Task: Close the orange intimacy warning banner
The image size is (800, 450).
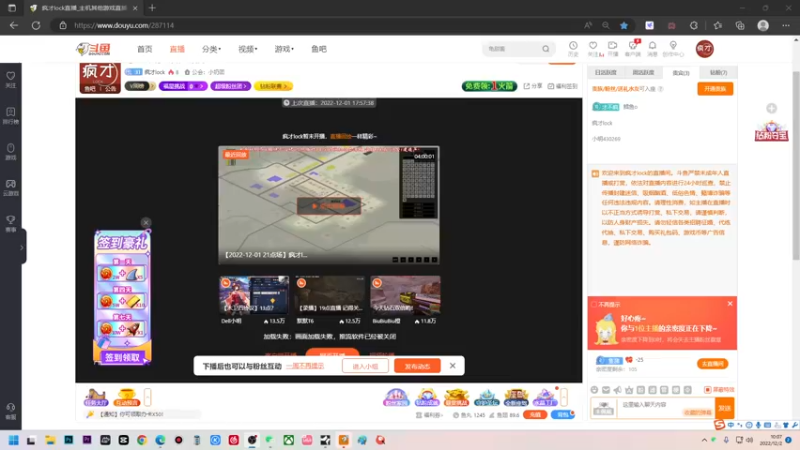Action: pyautogui.click(x=730, y=304)
